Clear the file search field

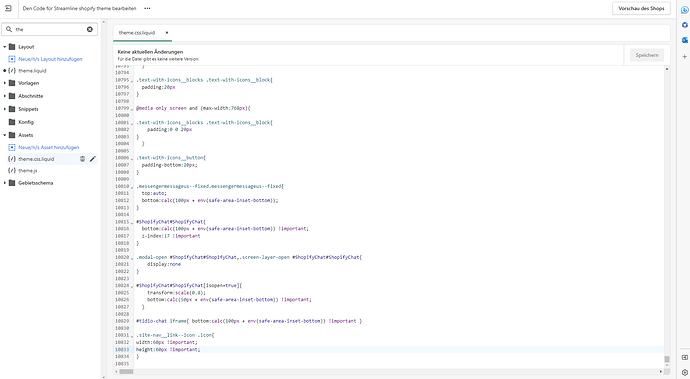[90, 29]
